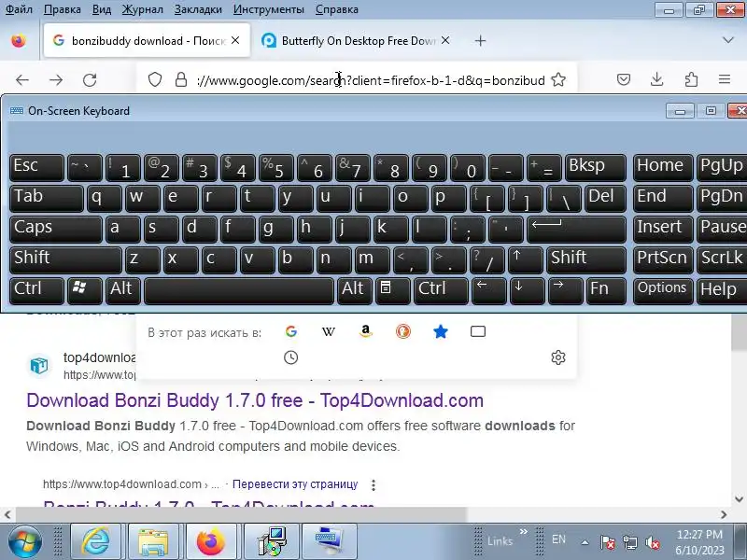Click the muted volume icon in tray
This screenshot has width=747, height=560.
tap(652, 542)
